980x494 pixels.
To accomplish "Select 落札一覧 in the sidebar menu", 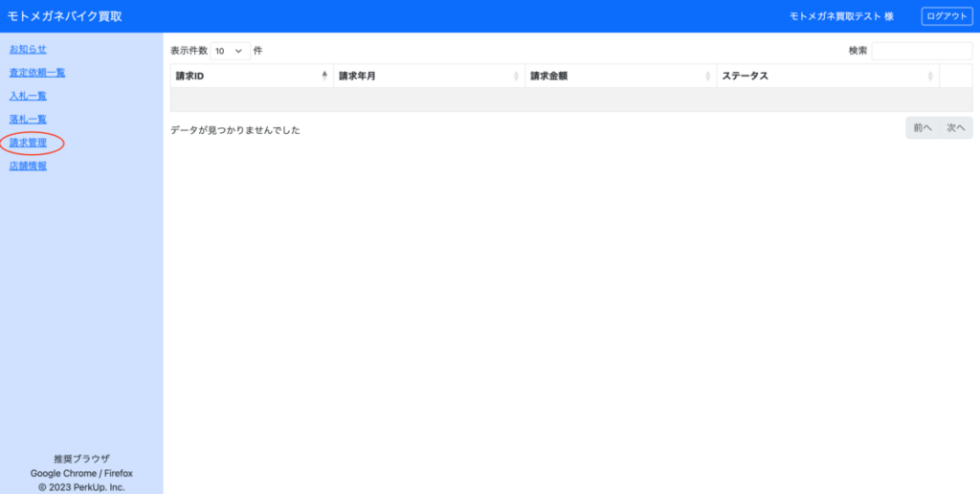I will coord(28,119).
